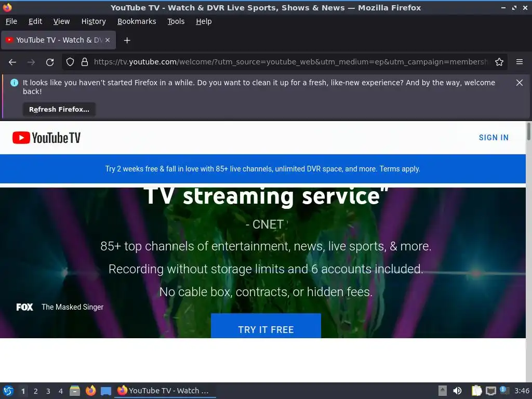Viewport: 532px width, 399px height.
Task: Click the info icon in the notification bar
Action: point(14,83)
